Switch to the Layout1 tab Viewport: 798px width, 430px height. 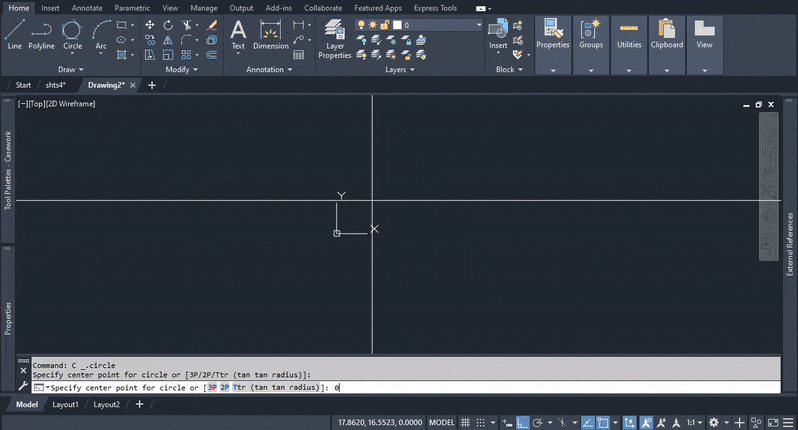pyautogui.click(x=66, y=404)
